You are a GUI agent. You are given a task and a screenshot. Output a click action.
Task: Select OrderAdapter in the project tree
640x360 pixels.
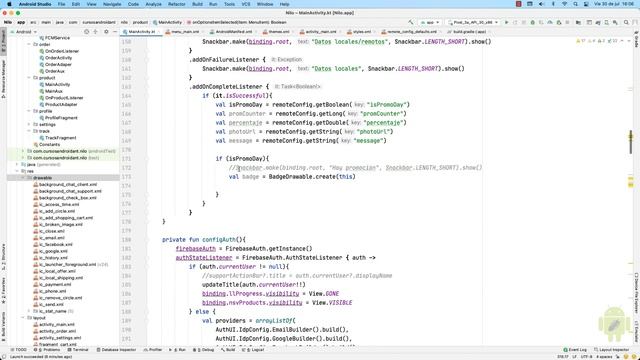[58, 64]
